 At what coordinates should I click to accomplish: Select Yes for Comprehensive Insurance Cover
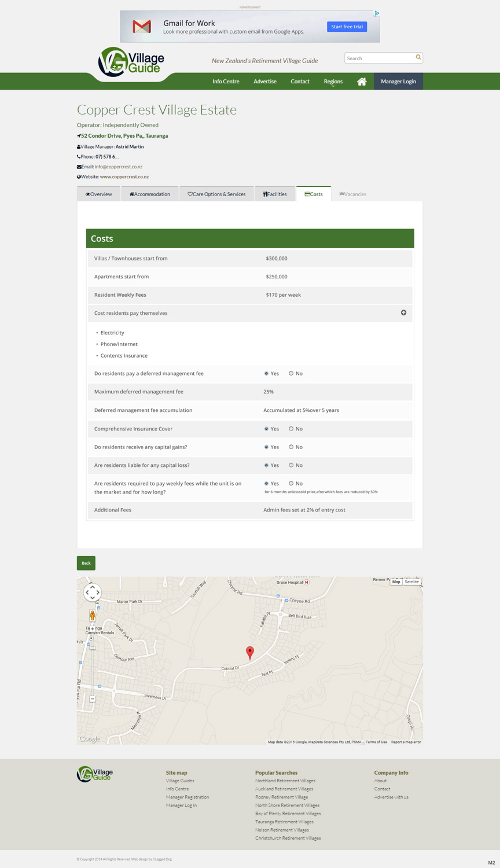266,428
